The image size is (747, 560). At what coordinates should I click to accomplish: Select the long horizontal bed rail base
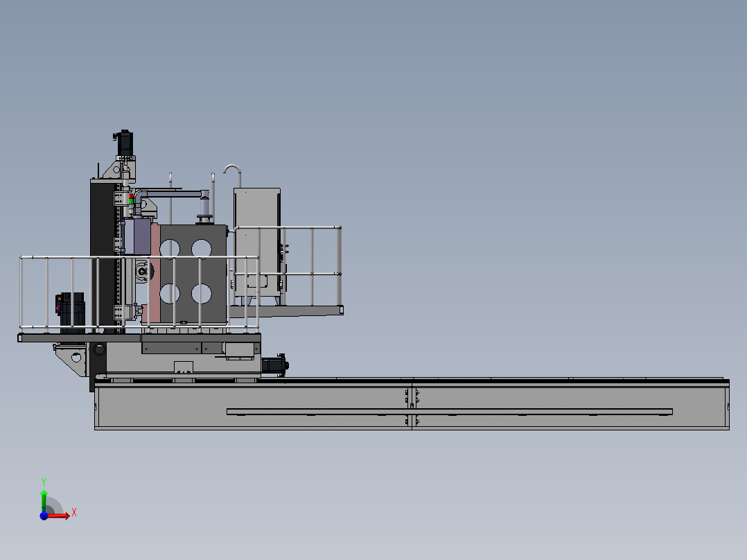(412, 405)
